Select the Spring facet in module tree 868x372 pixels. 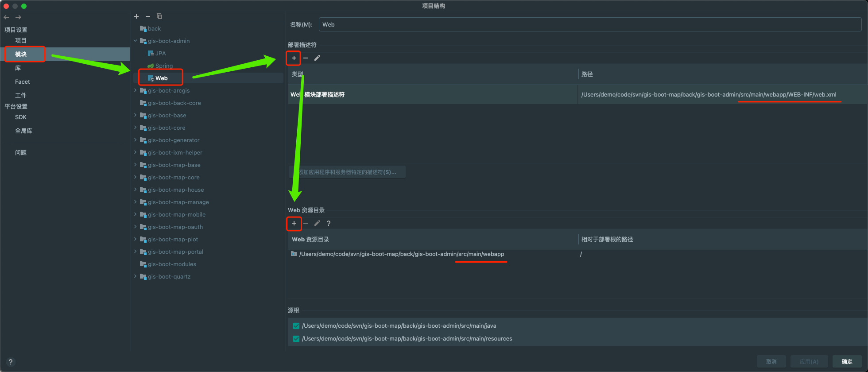coord(164,66)
